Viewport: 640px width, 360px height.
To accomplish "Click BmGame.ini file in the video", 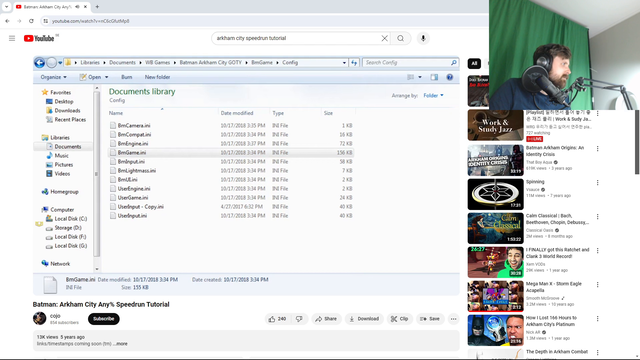I will [x=131, y=153].
